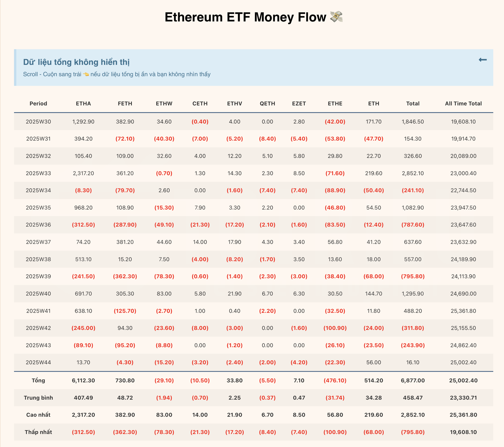Select the 2025W44 row label
Image resolution: width=504 pixels, height=447 pixels.
(x=38, y=362)
